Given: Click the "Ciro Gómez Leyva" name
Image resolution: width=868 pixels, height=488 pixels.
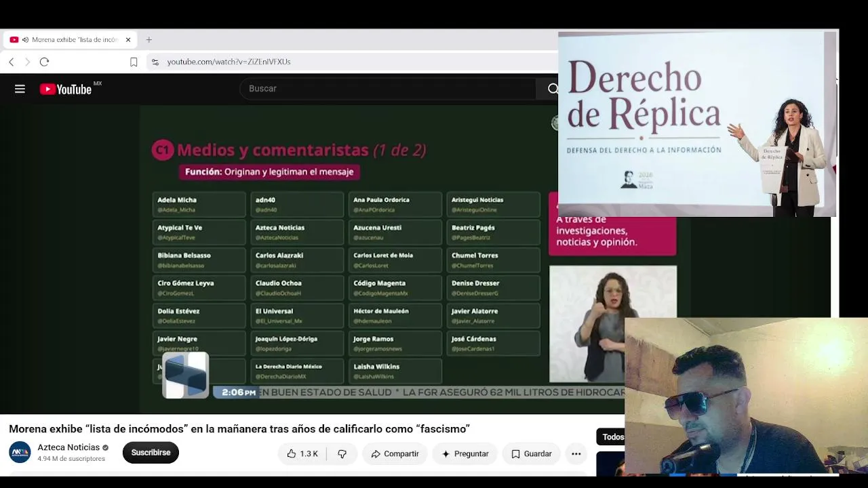Looking at the screenshot, I should (x=186, y=283).
